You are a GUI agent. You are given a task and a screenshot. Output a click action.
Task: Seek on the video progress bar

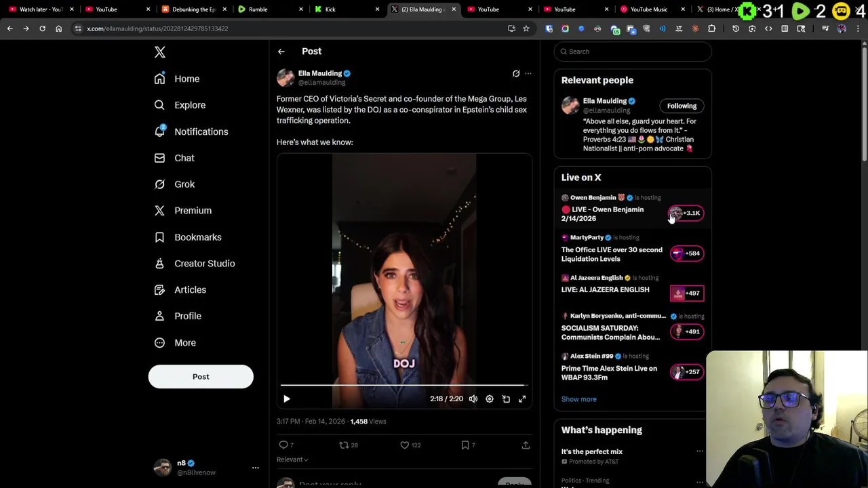pyautogui.click(x=404, y=385)
